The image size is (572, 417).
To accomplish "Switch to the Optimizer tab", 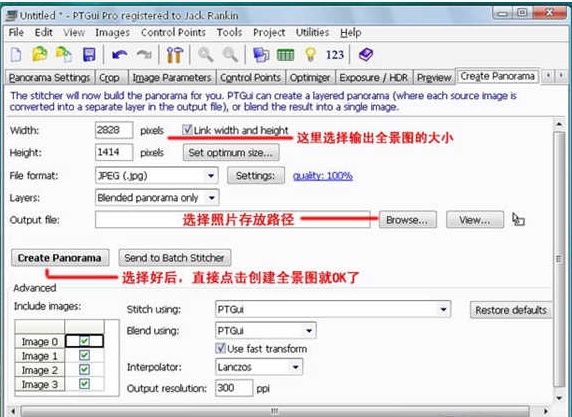I will [310, 77].
